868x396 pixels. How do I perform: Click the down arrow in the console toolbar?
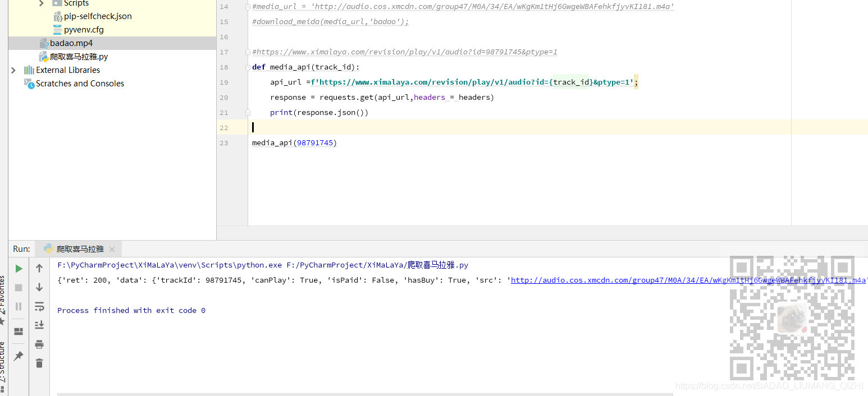pos(39,287)
